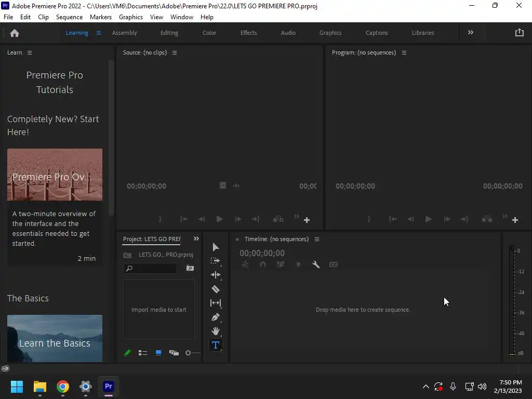Image resolution: width=532 pixels, height=399 pixels.
Task: Open the Quick Export share icon
Action: coord(520,33)
